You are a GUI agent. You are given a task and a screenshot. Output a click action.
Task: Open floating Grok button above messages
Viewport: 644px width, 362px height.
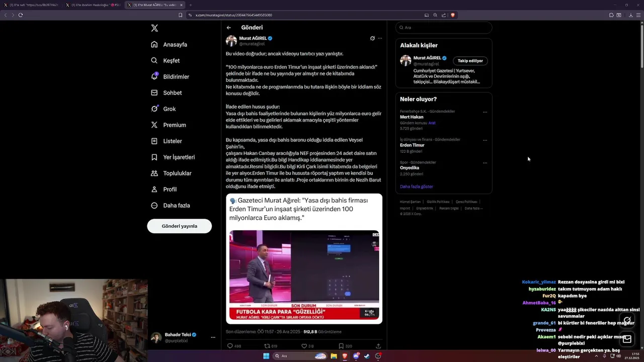627,320
